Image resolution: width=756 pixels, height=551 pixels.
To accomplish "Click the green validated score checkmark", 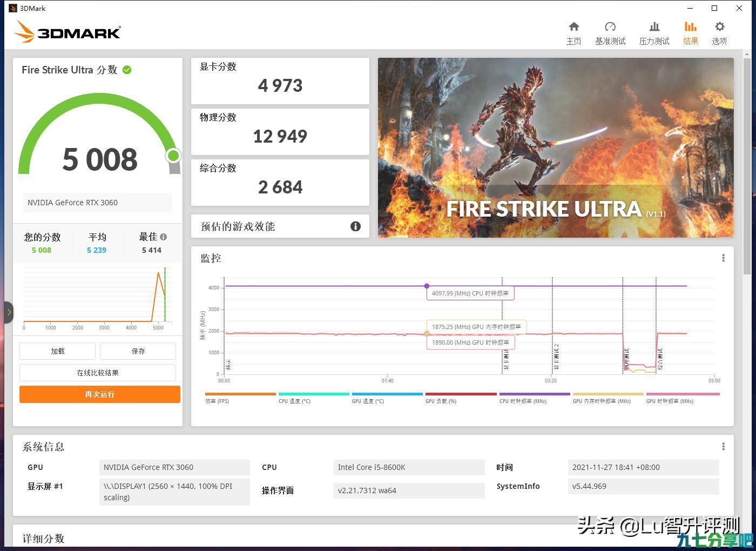I will tap(127, 70).
